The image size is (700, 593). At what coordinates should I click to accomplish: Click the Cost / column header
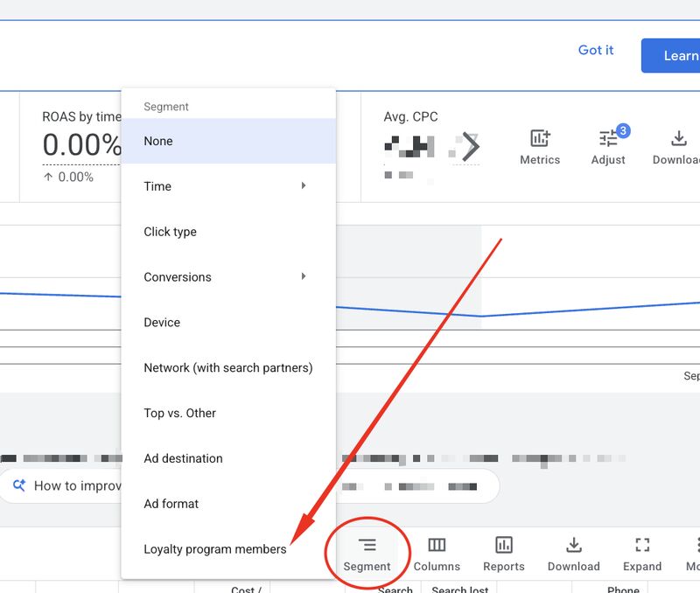pos(246,590)
